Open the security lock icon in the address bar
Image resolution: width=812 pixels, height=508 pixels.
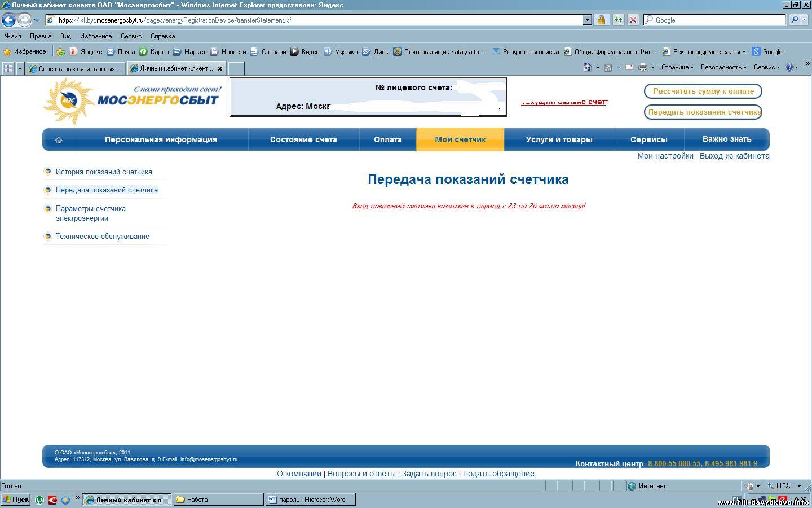point(601,20)
